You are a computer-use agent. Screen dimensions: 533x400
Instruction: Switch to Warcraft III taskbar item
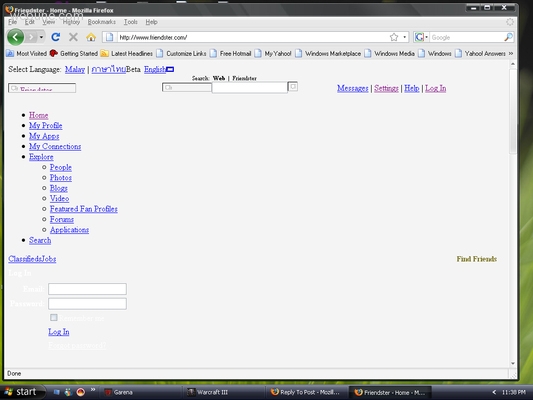[223, 392]
